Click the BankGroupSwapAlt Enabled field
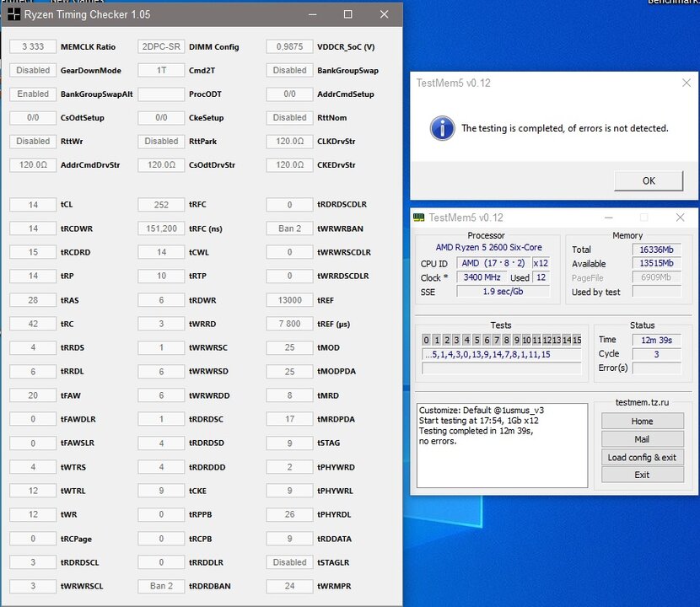The image size is (700, 607). click(x=33, y=94)
